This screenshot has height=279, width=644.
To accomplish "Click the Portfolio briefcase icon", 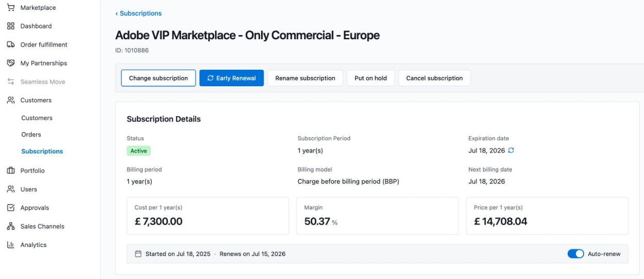I will (11, 171).
